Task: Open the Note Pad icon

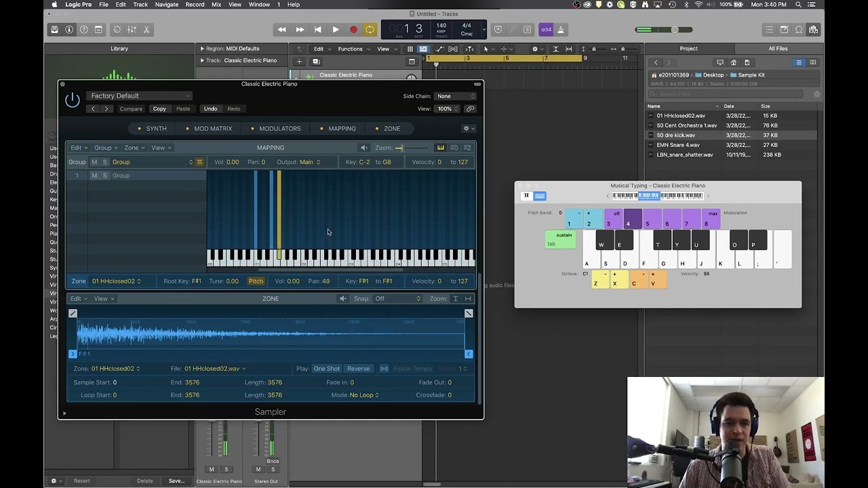Action: coord(784,30)
